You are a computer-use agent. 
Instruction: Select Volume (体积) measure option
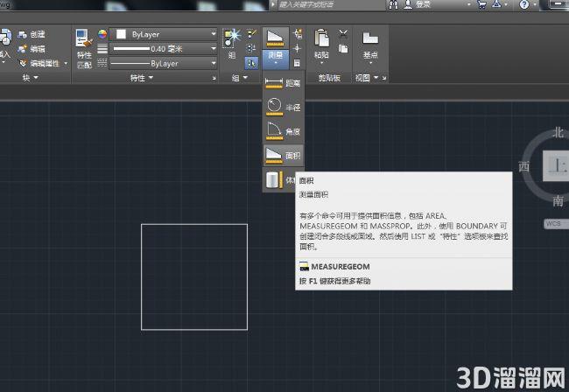(280, 180)
